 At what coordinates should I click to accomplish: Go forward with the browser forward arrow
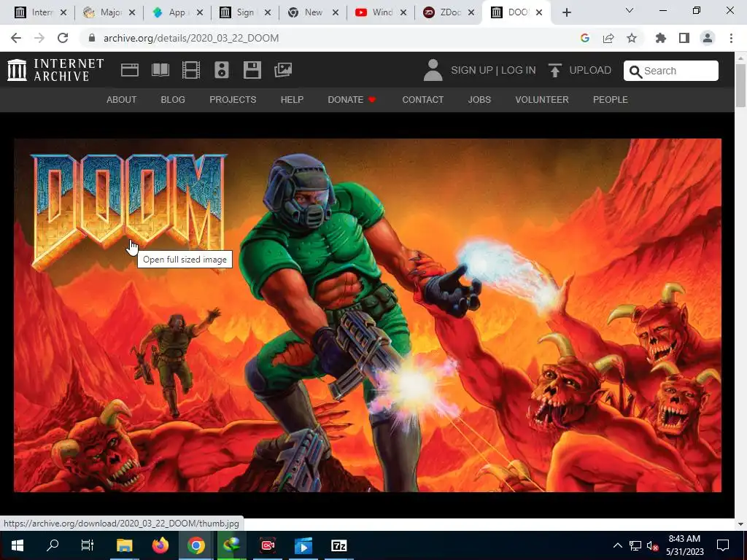(39, 38)
